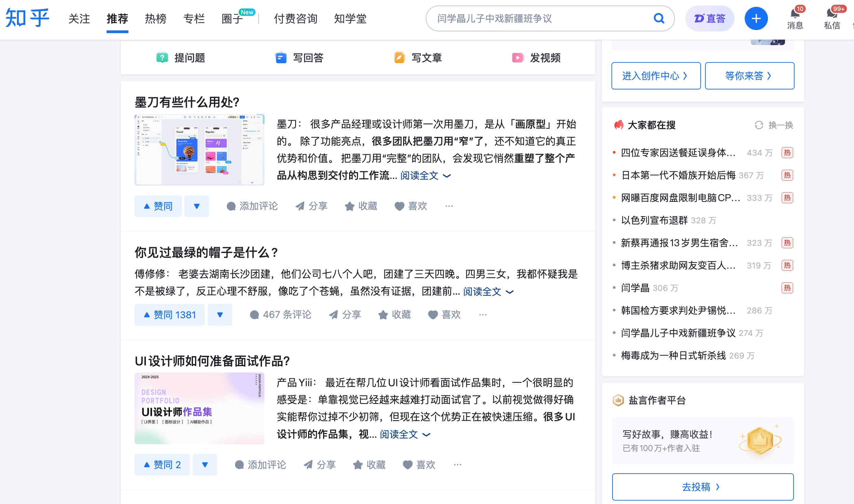Switch to the 热榜 tab
This screenshot has width=854, height=504.
155,19
